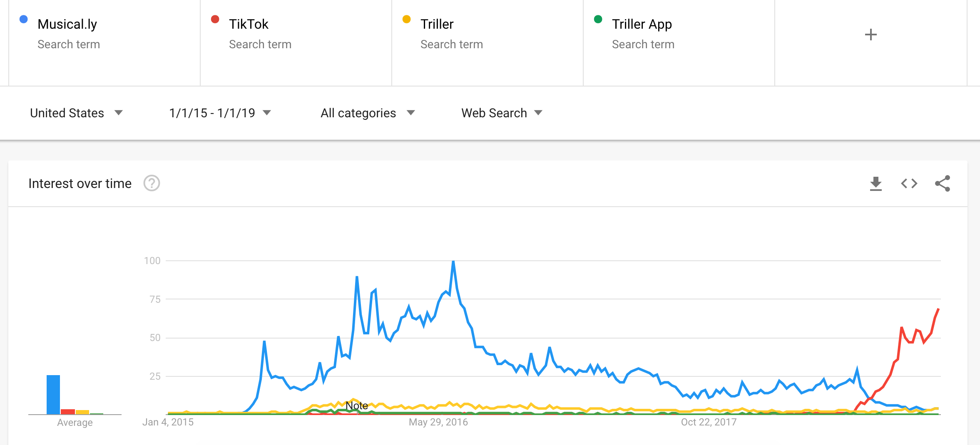Screen dimensions: 980x445
Task: Change the 1/1/15 - 1/1/19 date range
Action: [220, 113]
